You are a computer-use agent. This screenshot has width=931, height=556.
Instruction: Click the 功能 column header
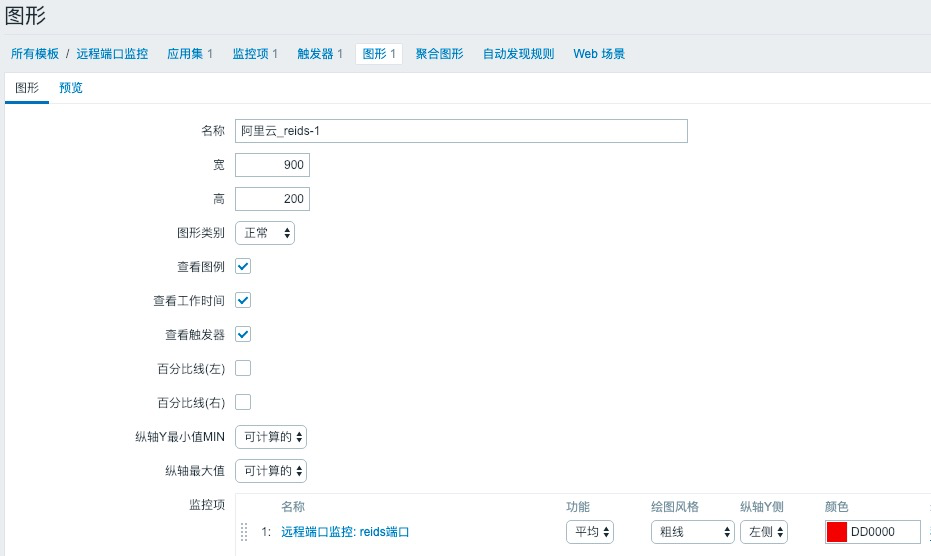[578, 507]
